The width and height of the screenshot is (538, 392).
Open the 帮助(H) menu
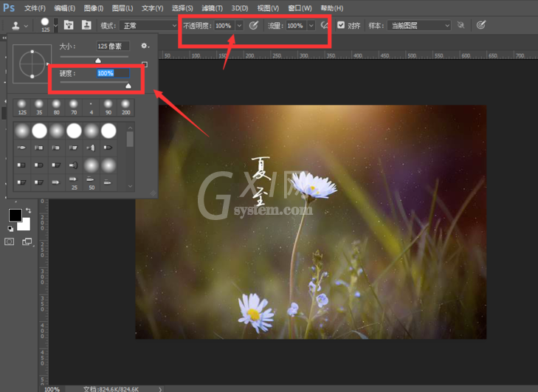point(332,8)
